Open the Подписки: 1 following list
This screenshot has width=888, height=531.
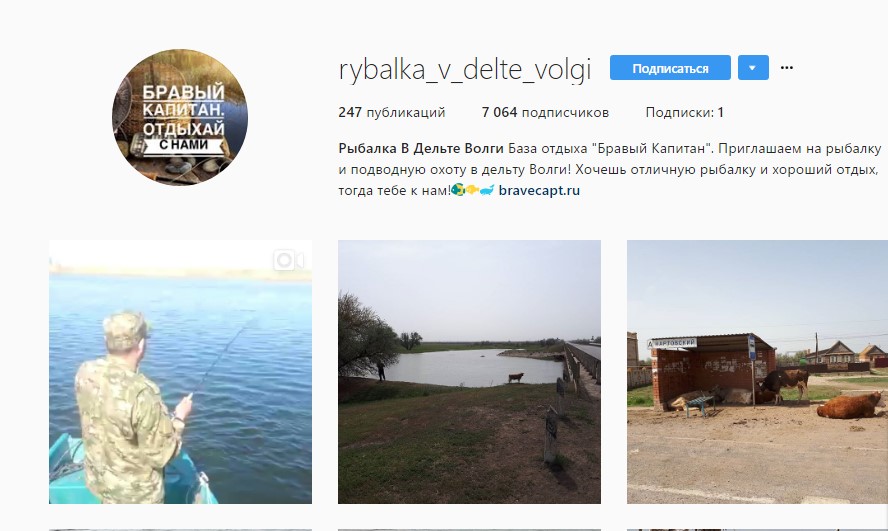pyautogui.click(x=685, y=113)
